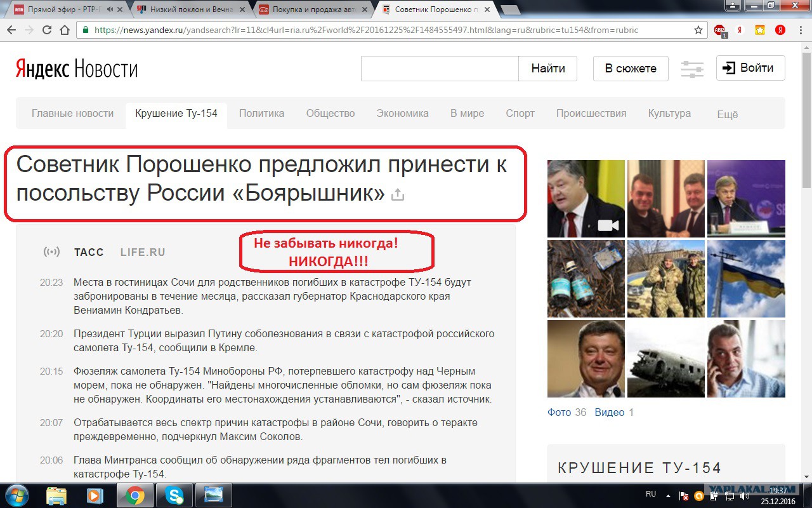This screenshot has height=508, width=812.
Task: Share the headline via the share icon
Action: tap(398, 194)
